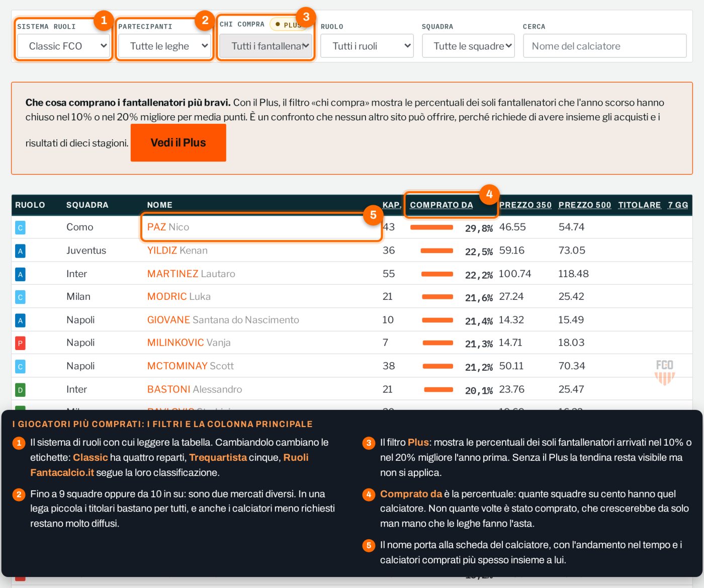Click the KAP value 43 for Paz

coord(389,227)
